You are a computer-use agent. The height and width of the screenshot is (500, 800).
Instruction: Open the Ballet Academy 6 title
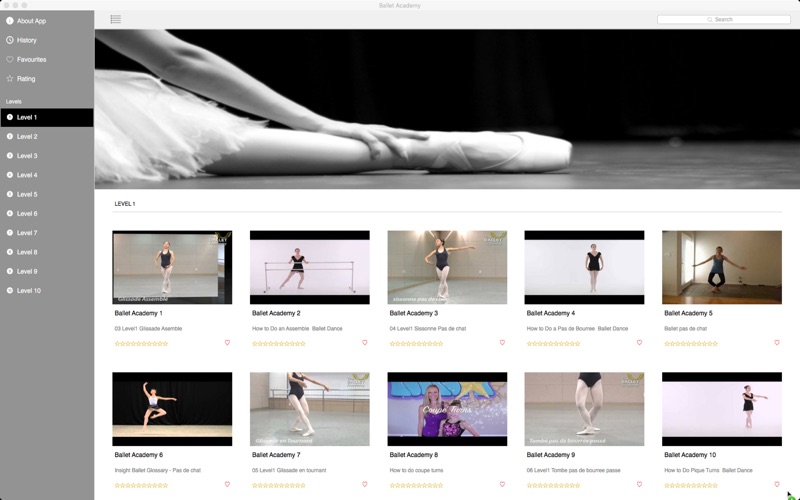[x=139, y=455]
